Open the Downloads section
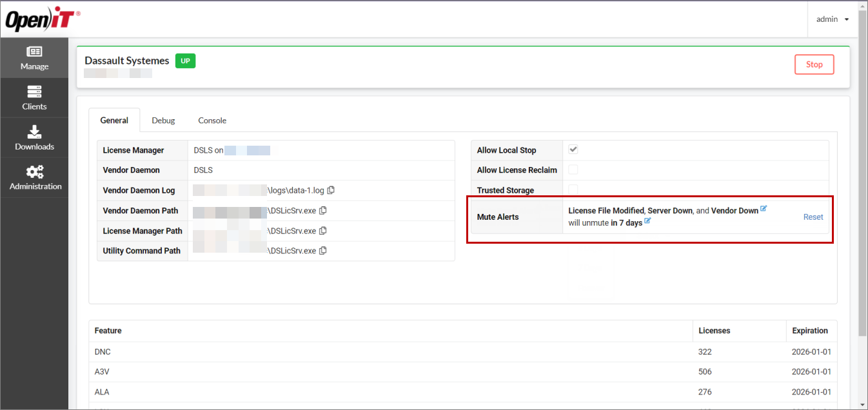This screenshot has width=868, height=410. [x=34, y=138]
